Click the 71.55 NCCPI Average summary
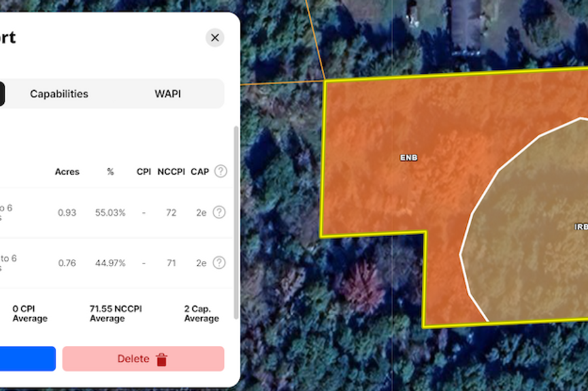The width and height of the screenshot is (588, 391). 115,313
